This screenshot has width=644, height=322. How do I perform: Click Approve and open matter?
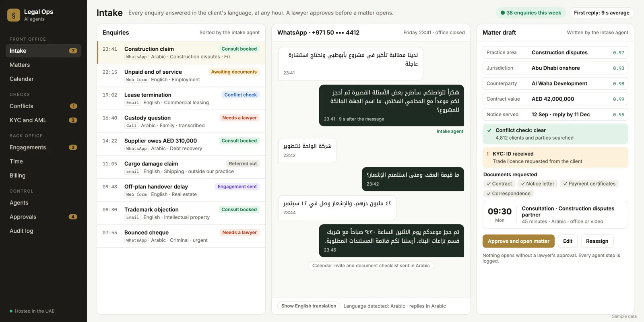tap(518, 241)
